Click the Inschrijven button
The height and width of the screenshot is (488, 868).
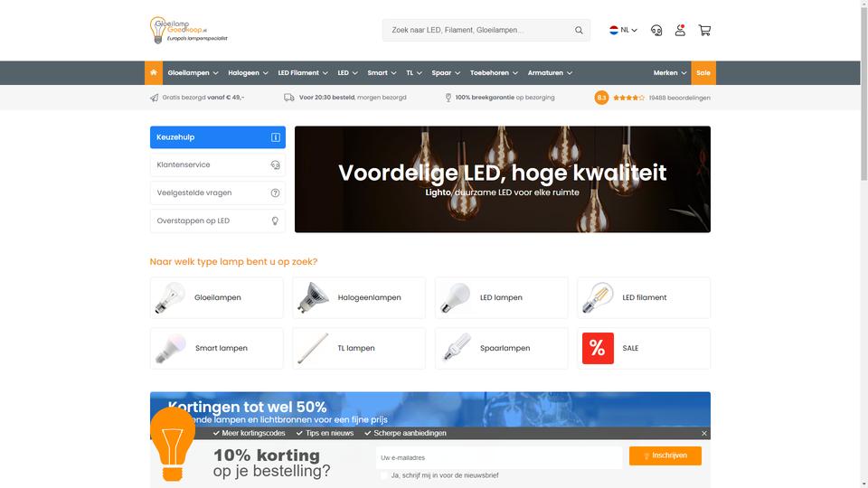coord(665,455)
